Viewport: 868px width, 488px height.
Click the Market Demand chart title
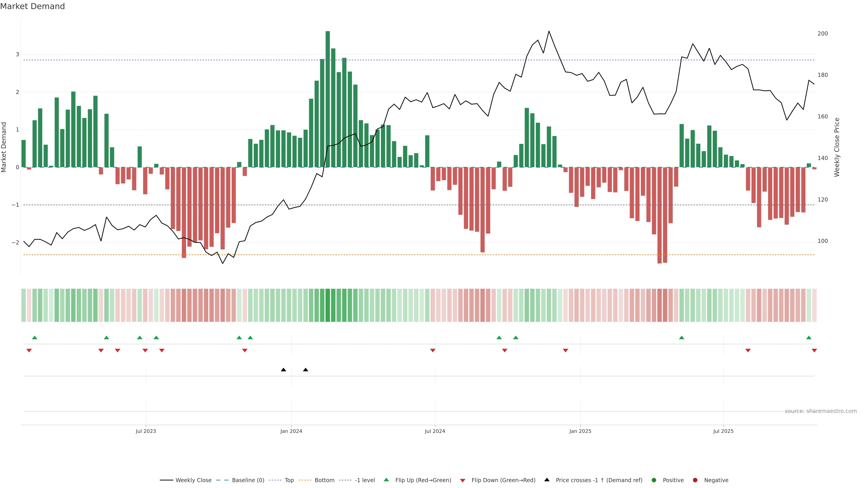[32, 6]
